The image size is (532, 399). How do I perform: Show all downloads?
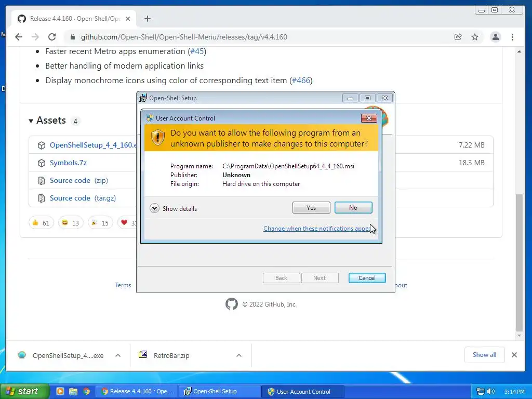coord(485,354)
